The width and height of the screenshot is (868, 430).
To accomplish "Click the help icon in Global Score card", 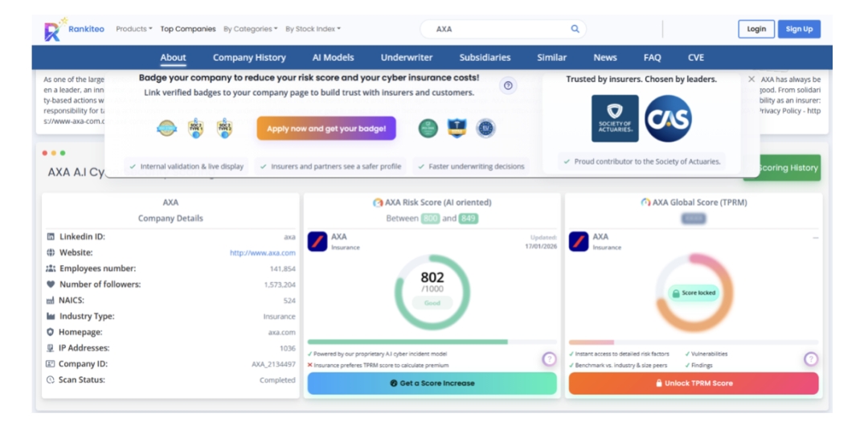I will [811, 359].
